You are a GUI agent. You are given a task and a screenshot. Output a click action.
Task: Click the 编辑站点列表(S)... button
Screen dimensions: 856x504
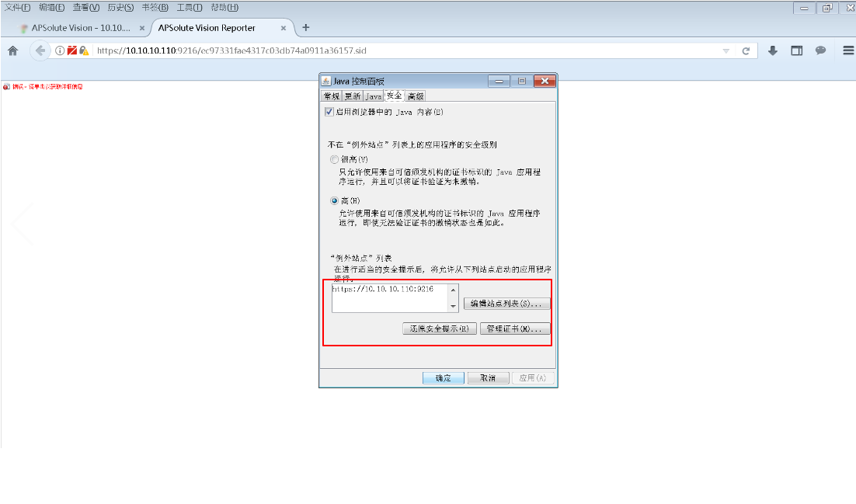(506, 304)
